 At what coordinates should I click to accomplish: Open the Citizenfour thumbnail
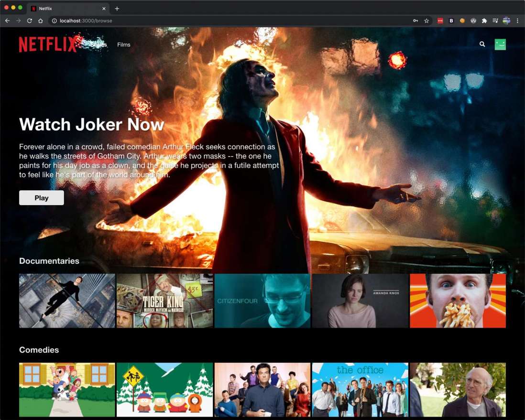(262, 301)
